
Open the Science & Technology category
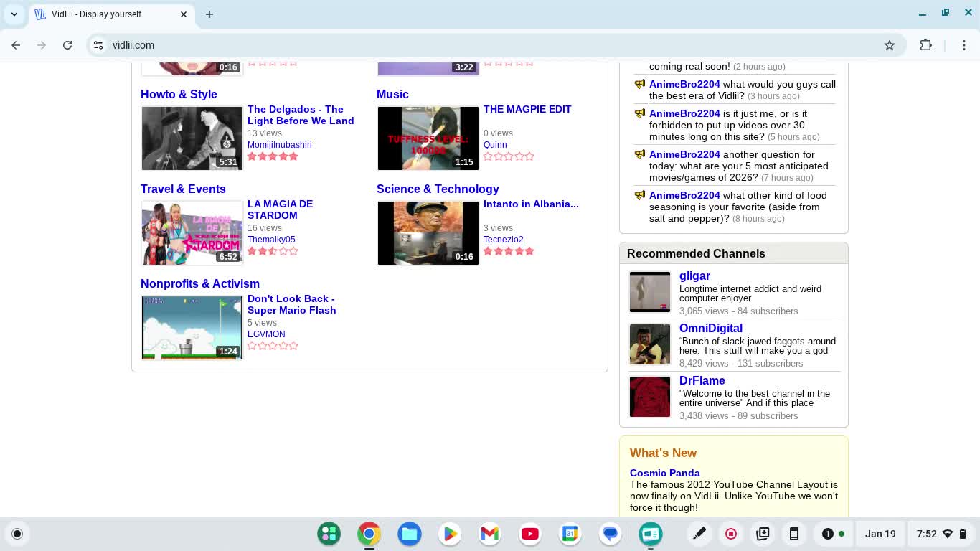(x=438, y=189)
